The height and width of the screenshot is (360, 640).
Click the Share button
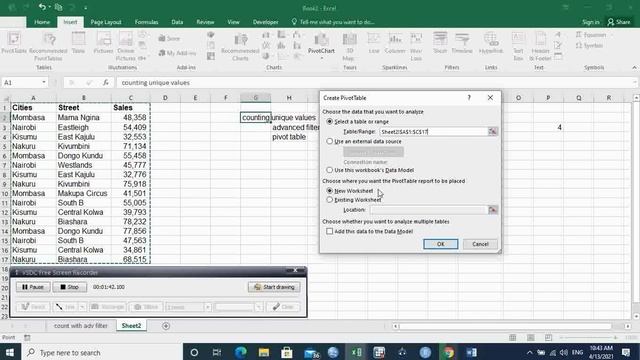pyautogui.click(x=618, y=22)
